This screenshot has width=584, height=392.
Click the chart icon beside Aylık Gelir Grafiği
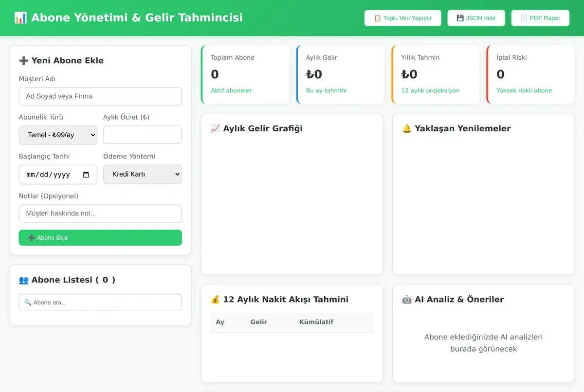coord(215,129)
